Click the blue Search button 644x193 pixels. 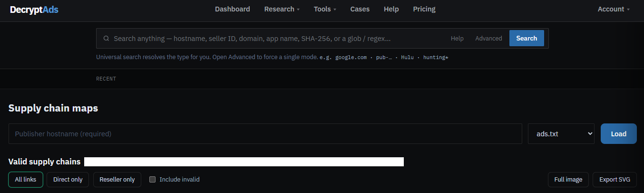click(527, 38)
